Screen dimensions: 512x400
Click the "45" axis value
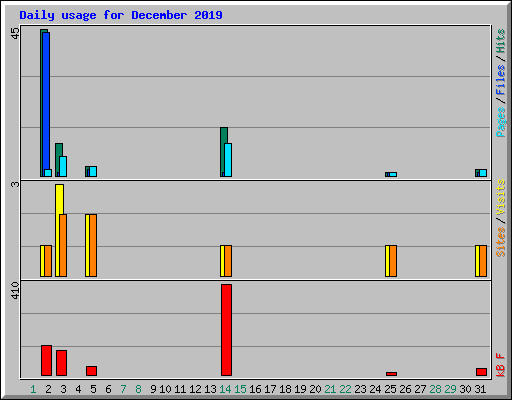(x=15, y=33)
